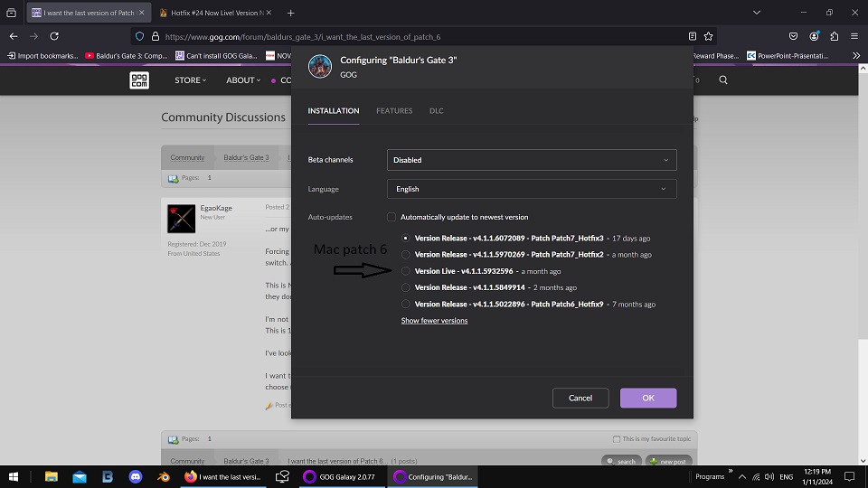The width and height of the screenshot is (868, 488).
Task: Open Windows Start menu
Action: 14,476
